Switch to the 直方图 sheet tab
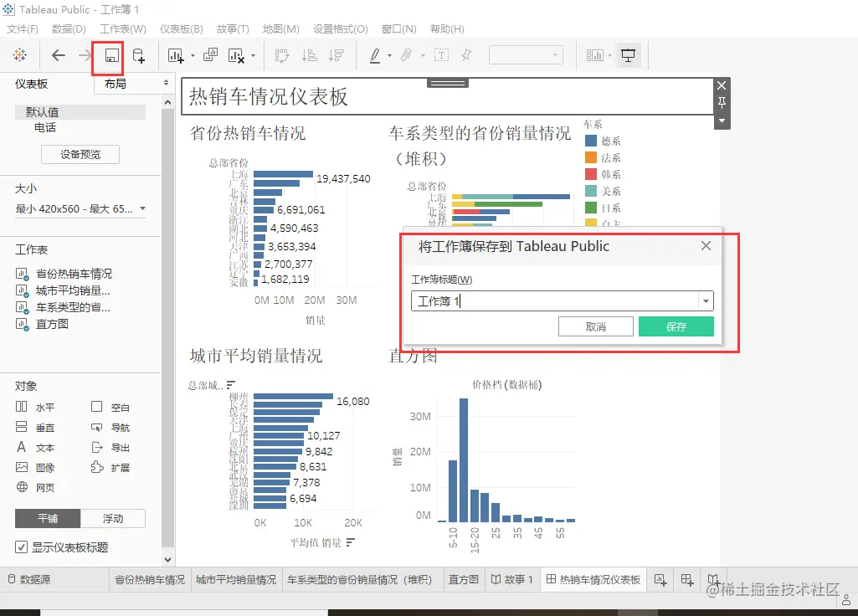 tap(463, 579)
